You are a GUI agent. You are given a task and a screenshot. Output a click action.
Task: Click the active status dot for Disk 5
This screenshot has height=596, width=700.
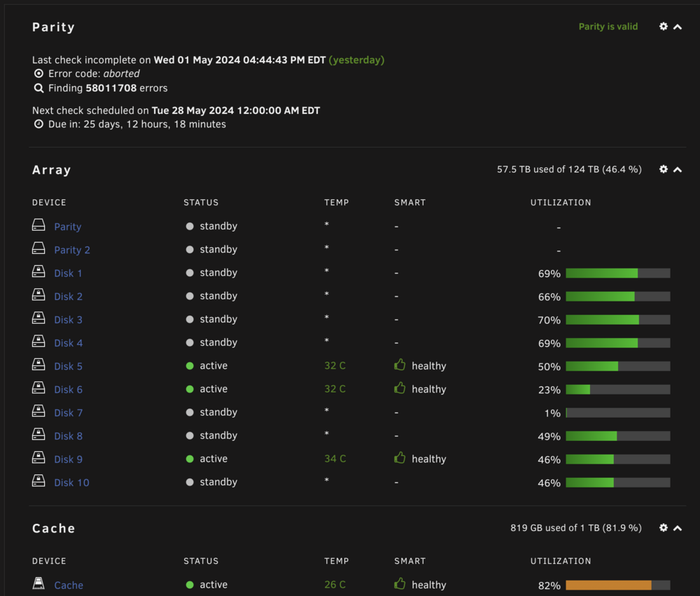click(190, 366)
